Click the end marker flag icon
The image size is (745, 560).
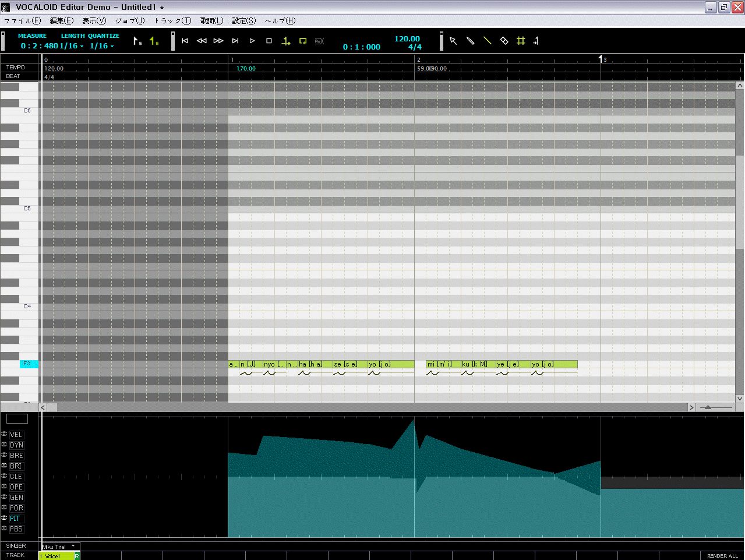(154, 41)
